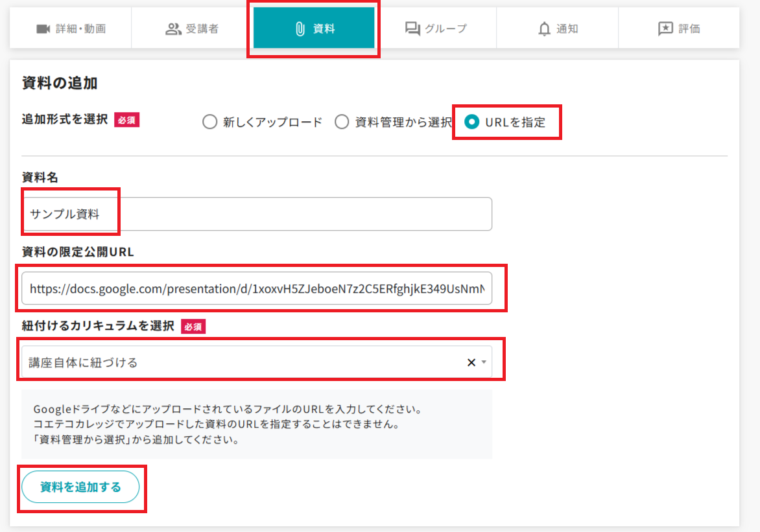Select the 新しくアップロード radio button

coord(209,122)
